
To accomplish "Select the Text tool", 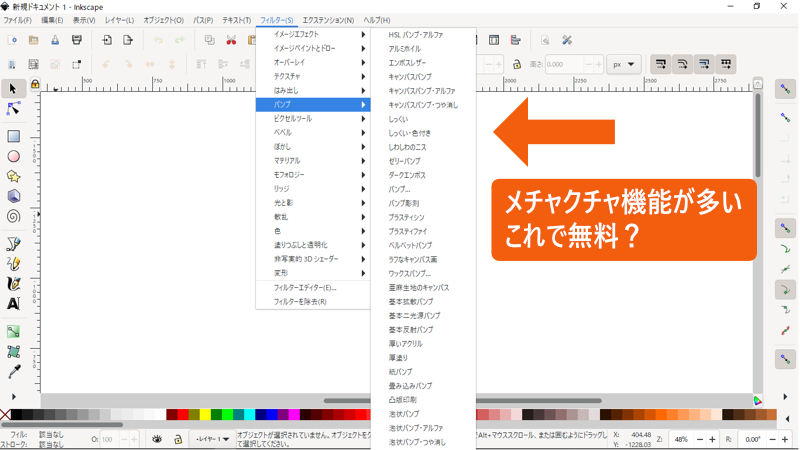I will pos(13,304).
